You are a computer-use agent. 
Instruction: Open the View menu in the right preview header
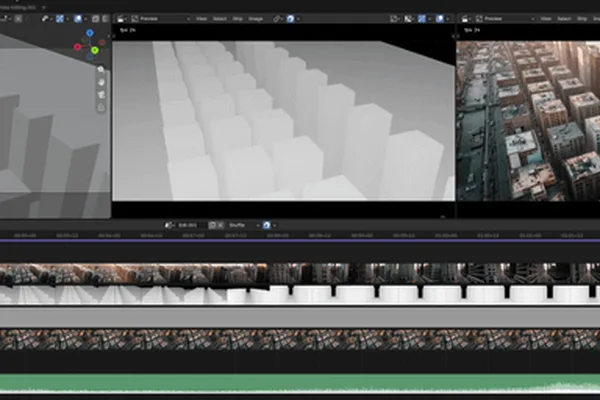546,18
